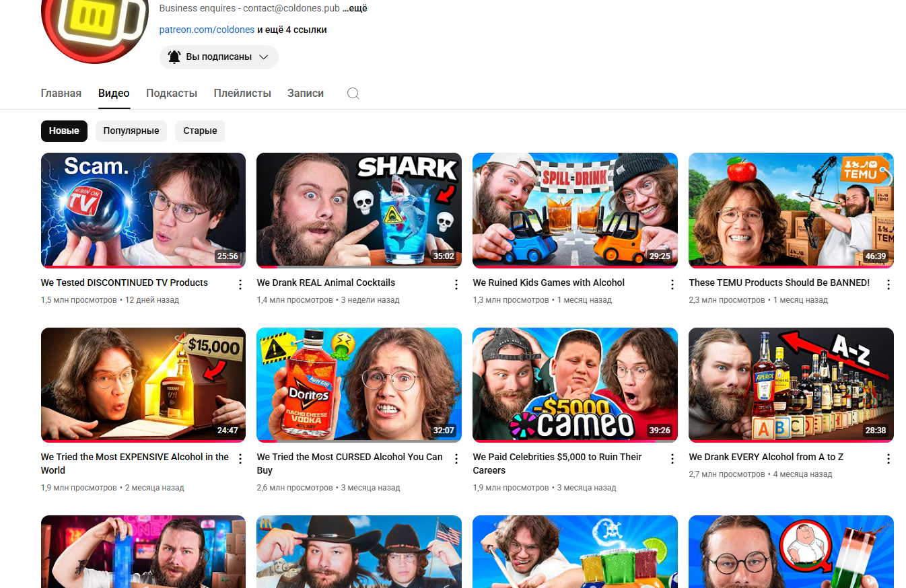Click the Cold Ones channel avatar
906x588 pixels.
pyautogui.click(x=94, y=30)
